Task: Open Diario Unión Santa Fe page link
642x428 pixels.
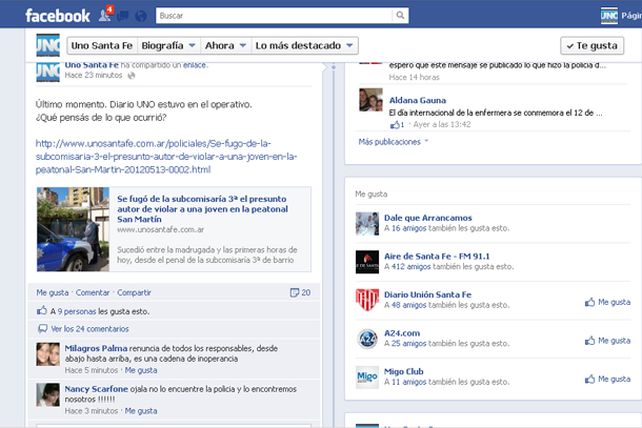Action: [427, 294]
